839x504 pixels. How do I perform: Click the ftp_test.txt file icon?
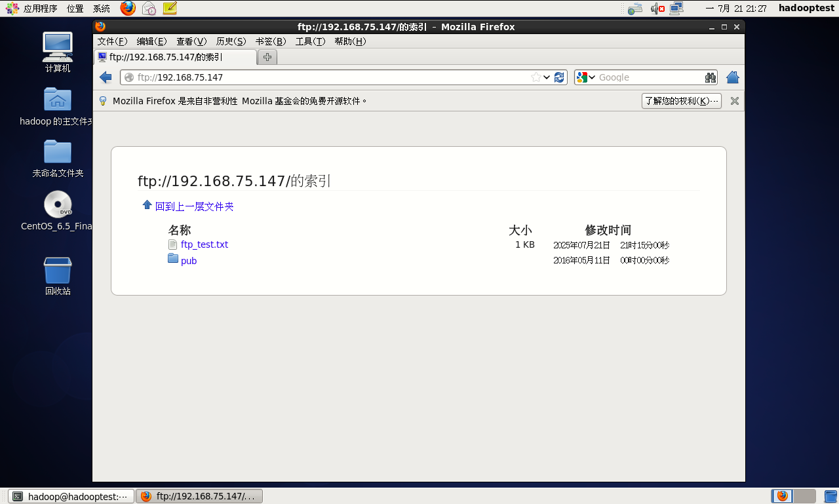173,244
